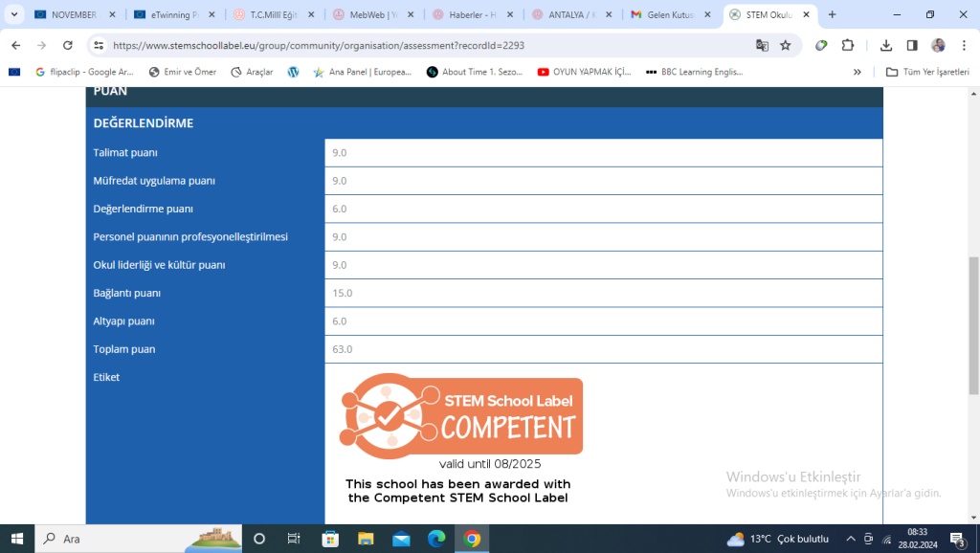The image size is (980, 553).
Task: Close the STEM Okulu tab
Action: tap(806, 14)
